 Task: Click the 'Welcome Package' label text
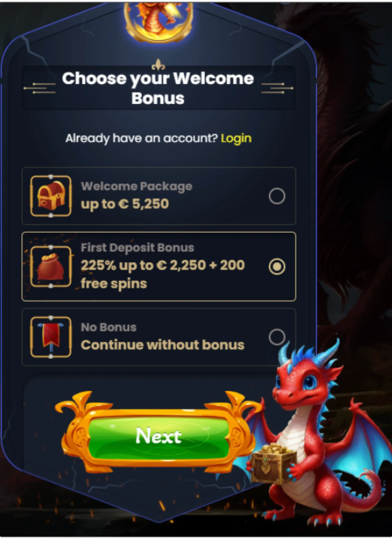pos(136,186)
